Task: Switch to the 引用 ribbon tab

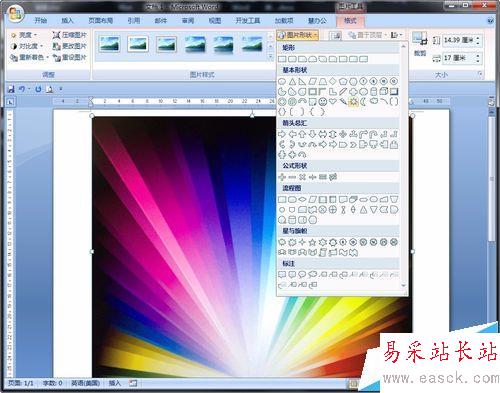Action: 134,21
